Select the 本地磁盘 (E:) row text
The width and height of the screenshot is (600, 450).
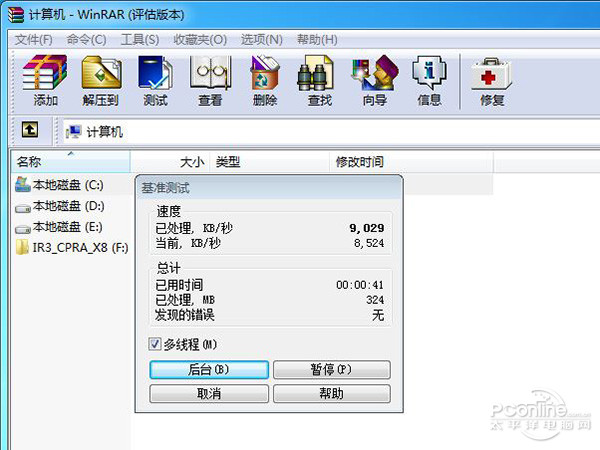click(x=68, y=227)
